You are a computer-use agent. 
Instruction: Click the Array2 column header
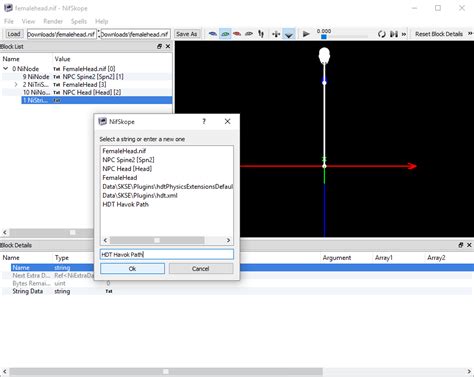(x=436, y=258)
